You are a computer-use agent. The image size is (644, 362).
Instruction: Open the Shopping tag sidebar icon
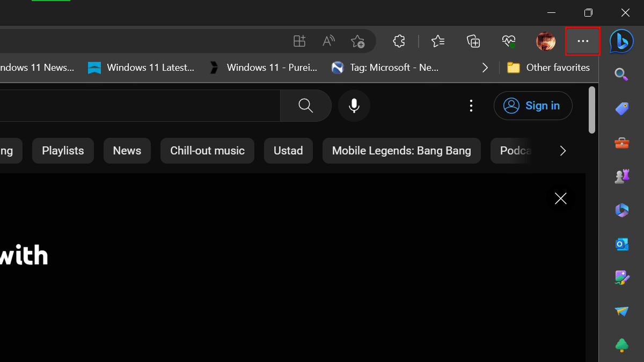[621, 109]
